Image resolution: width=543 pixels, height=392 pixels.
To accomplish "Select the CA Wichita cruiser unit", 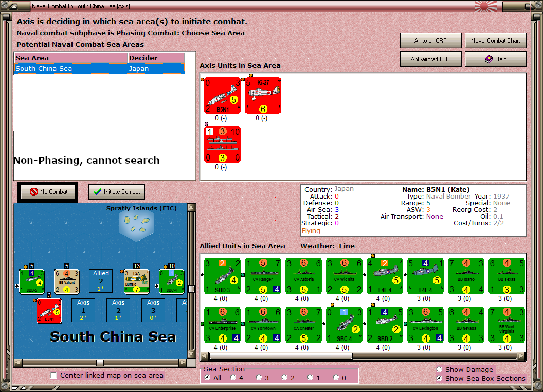I will [x=344, y=276].
